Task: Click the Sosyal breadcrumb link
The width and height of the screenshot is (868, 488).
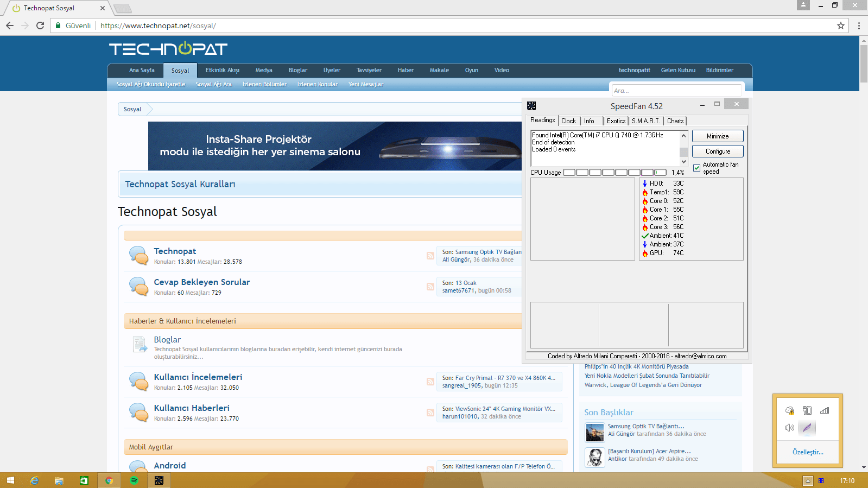Action: 132,109
